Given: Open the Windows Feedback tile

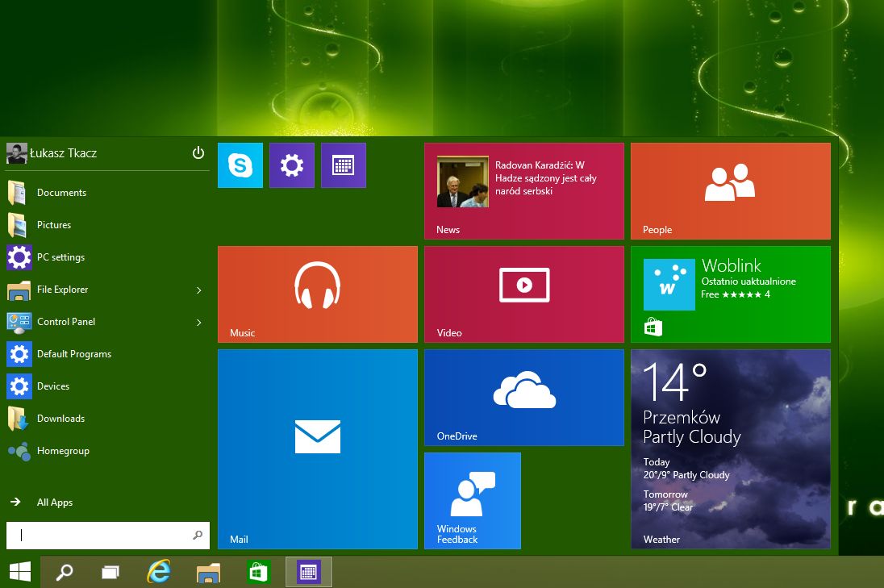Looking at the screenshot, I should 473,501.
